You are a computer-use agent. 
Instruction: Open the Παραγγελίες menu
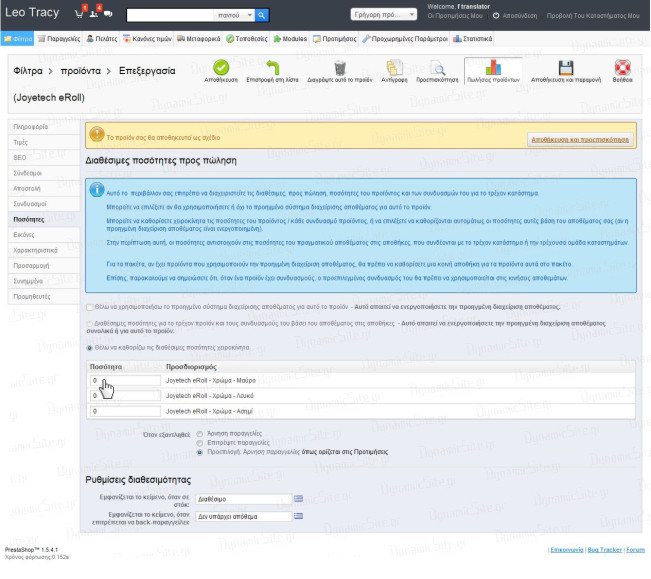point(59,39)
